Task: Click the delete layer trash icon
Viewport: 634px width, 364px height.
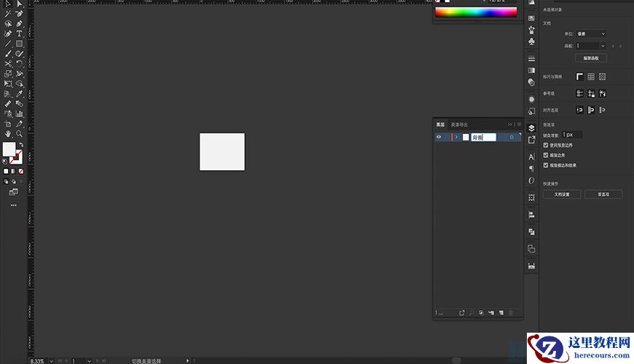Action: coord(511,313)
